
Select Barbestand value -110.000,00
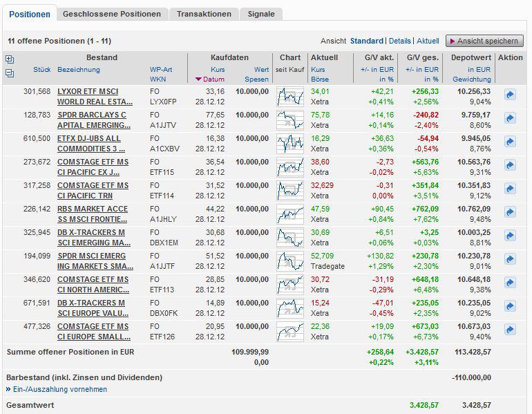[x=471, y=377]
